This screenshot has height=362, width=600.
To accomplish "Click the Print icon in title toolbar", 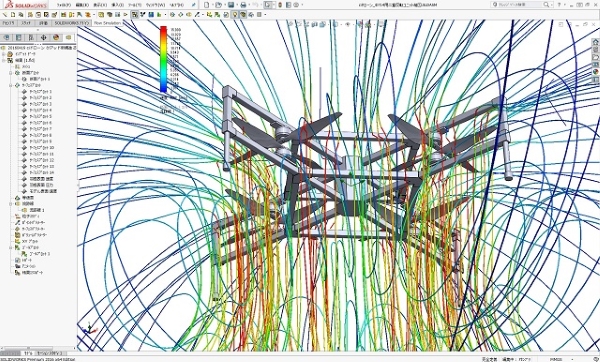I will pos(243,5).
